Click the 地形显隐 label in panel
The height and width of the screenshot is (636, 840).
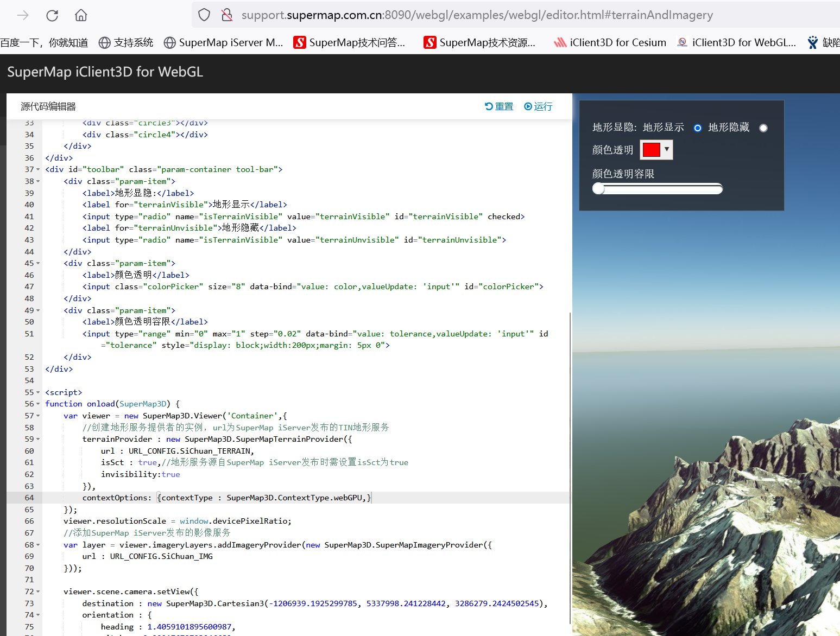(614, 128)
